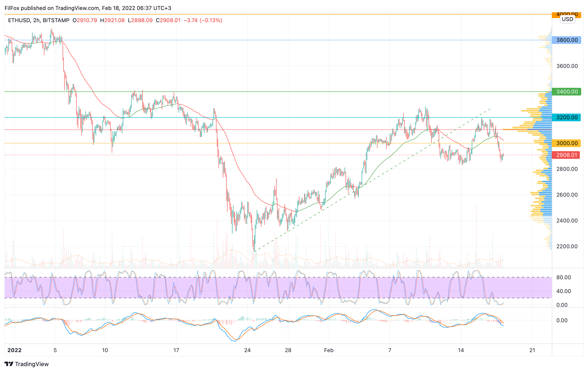Image resolution: width=588 pixels, height=372 pixels.
Task: Click the 14 date label on the time axis
Action: [461, 350]
